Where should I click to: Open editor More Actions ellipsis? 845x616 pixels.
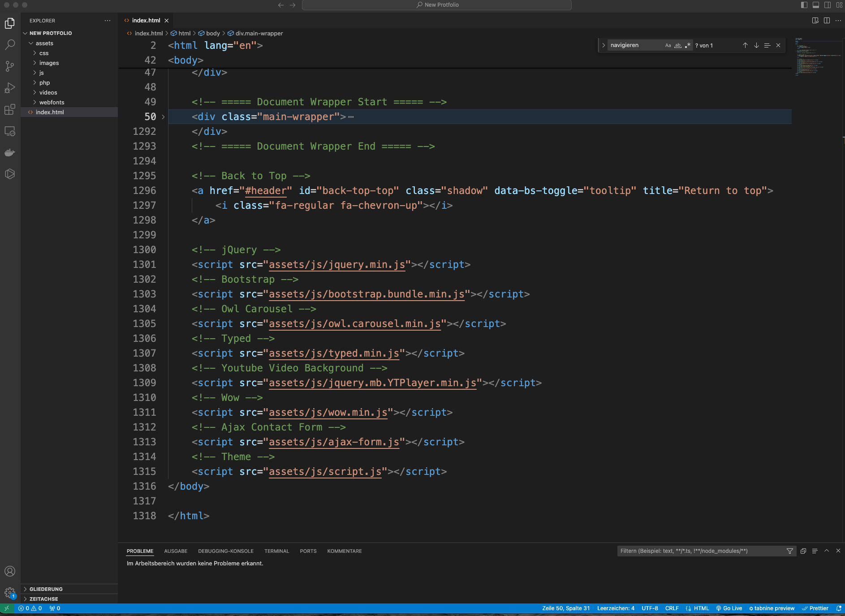838,21
